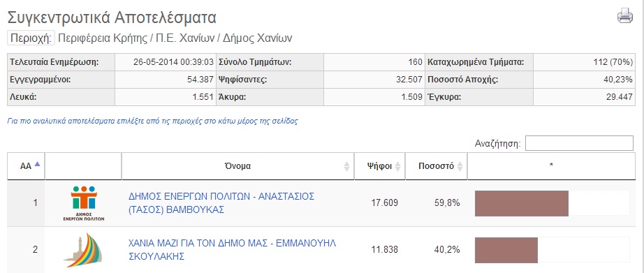Focus the Αναζήτηση search field

[579, 143]
